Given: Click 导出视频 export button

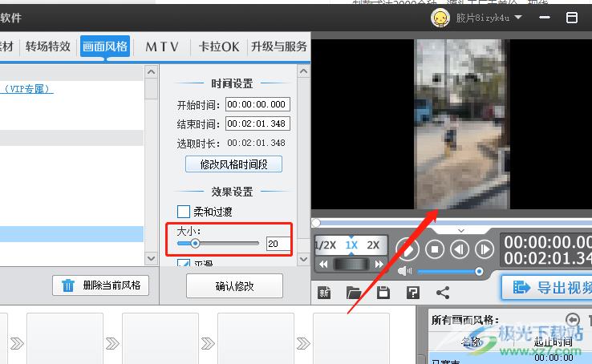Looking at the screenshot, I should click(547, 288).
